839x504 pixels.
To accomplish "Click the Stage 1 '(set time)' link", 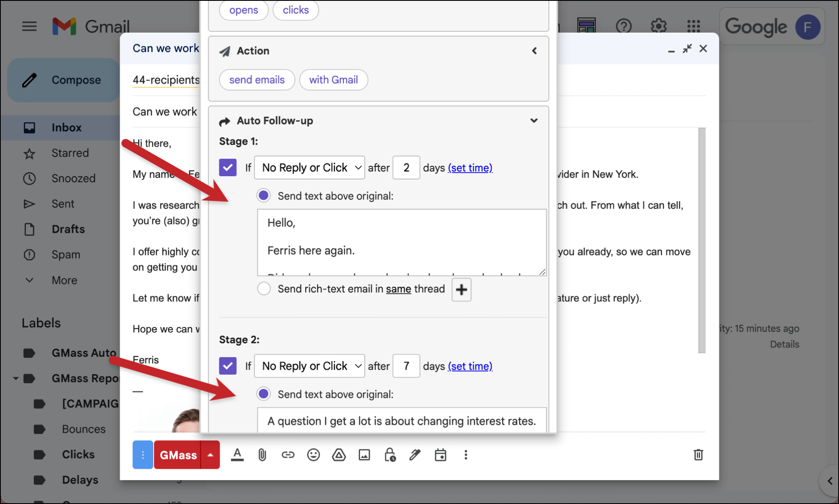I will [x=470, y=168].
